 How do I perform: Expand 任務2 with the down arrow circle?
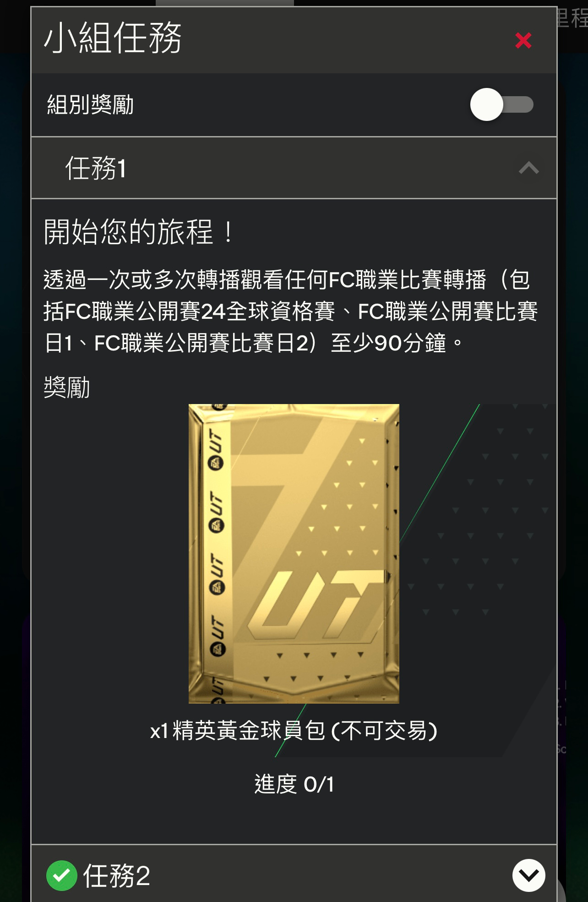[x=528, y=875]
